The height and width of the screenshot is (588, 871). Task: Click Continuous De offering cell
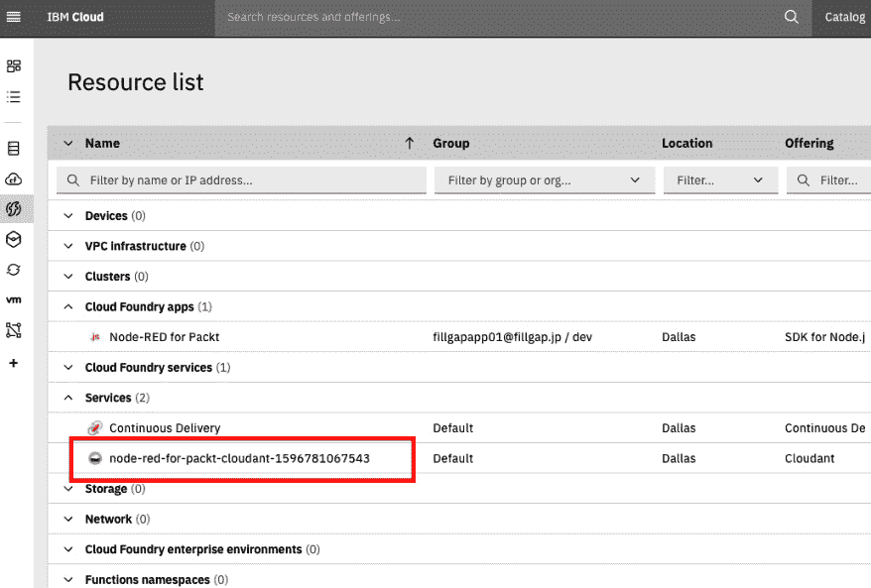(x=825, y=428)
